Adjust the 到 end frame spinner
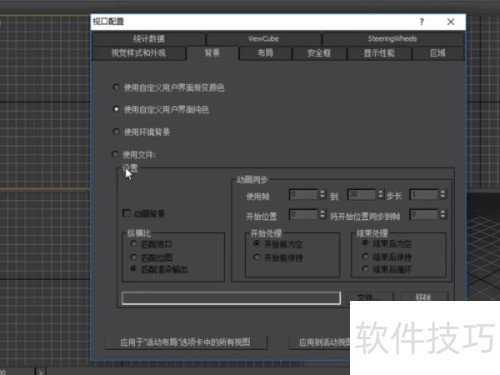Viewport: 500px width, 375px height. coord(381,194)
